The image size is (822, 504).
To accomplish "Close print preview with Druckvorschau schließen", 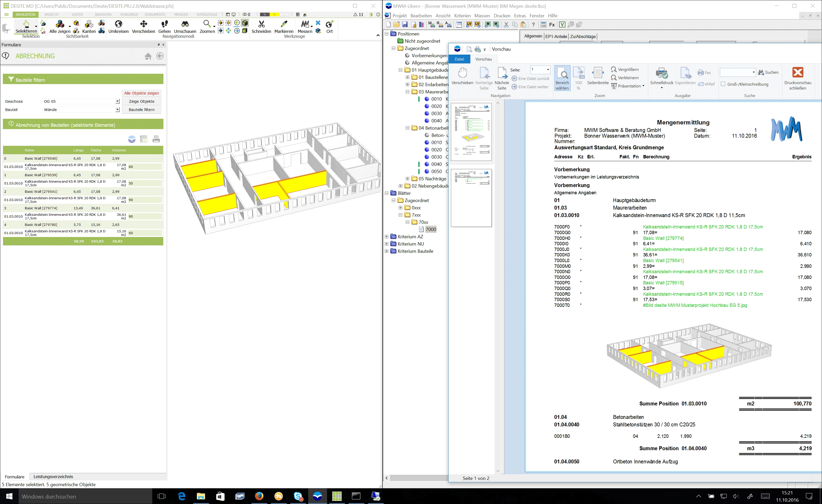I will 798,78.
